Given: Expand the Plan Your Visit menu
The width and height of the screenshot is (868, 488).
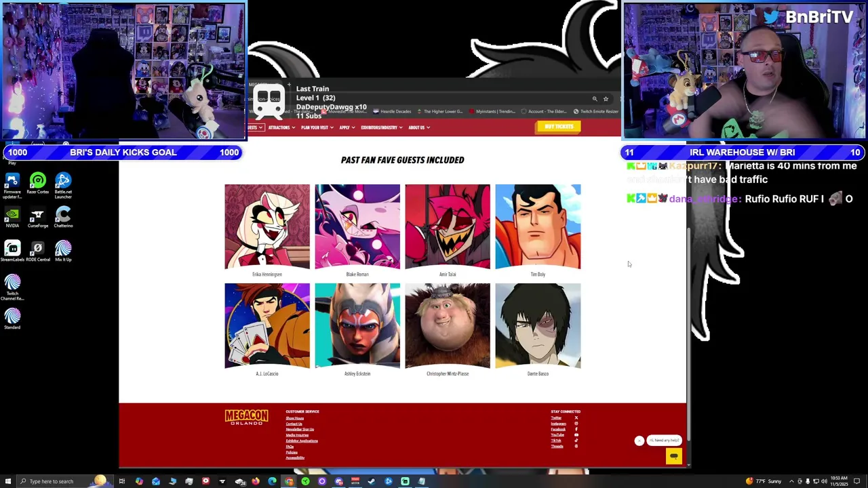Looking at the screenshot, I should [x=316, y=127].
